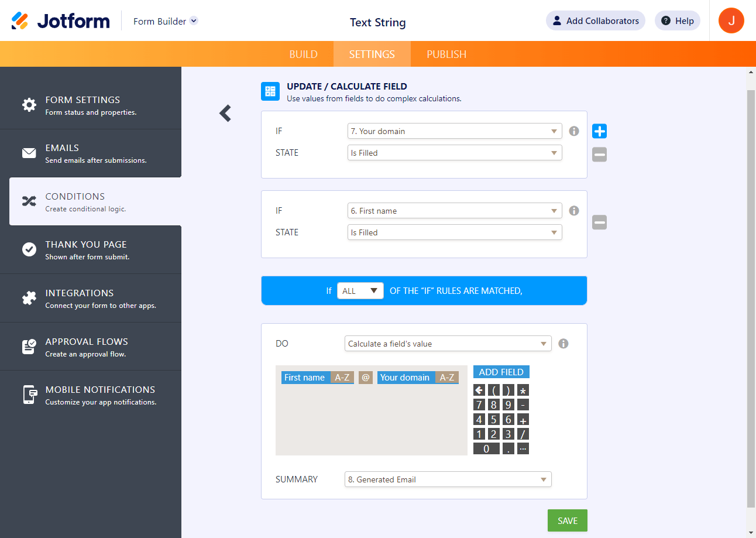Click the 6 key on keypad
Viewport: 756px width, 538px height.
508,420
